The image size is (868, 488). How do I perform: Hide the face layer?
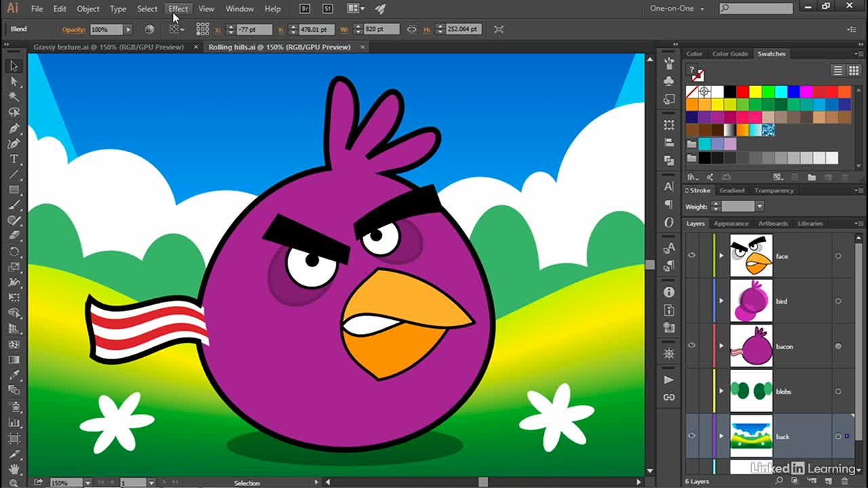pyautogui.click(x=692, y=256)
